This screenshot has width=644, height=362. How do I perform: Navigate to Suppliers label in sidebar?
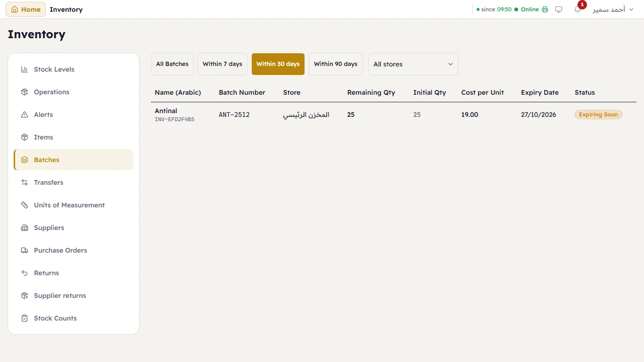tap(49, 228)
